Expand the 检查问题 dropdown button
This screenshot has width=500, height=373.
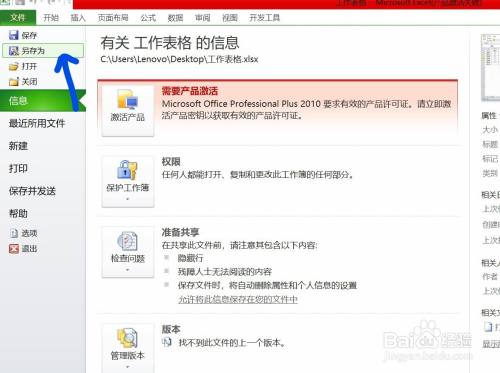[x=128, y=252]
